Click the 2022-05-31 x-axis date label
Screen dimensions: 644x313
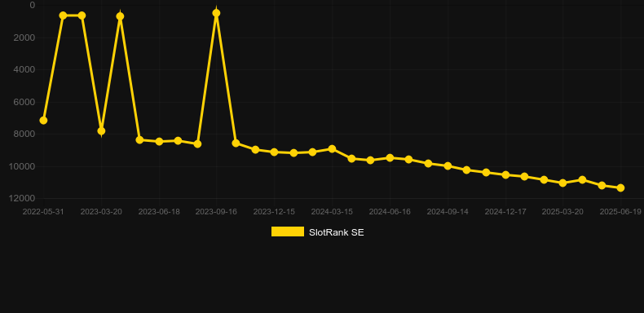click(x=43, y=212)
